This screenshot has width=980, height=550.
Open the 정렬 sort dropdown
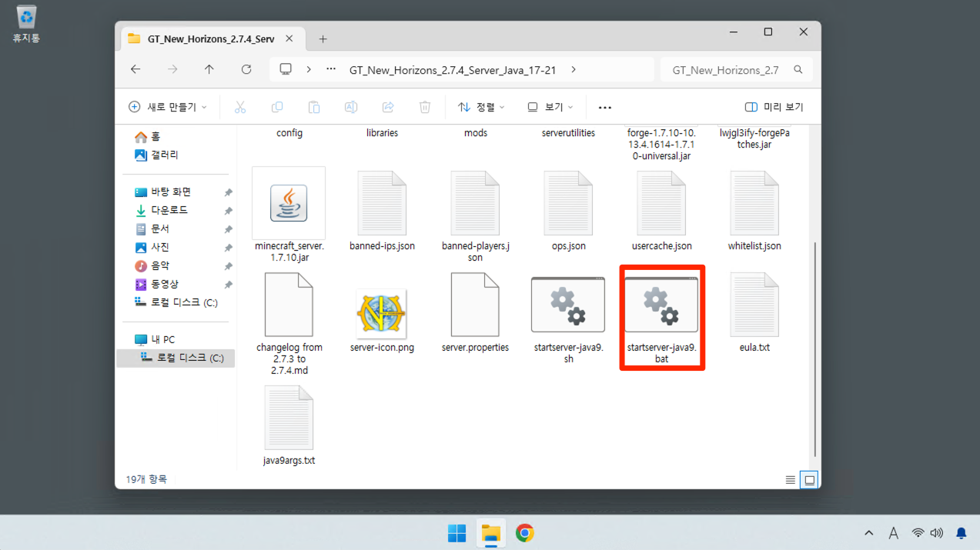point(481,107)
